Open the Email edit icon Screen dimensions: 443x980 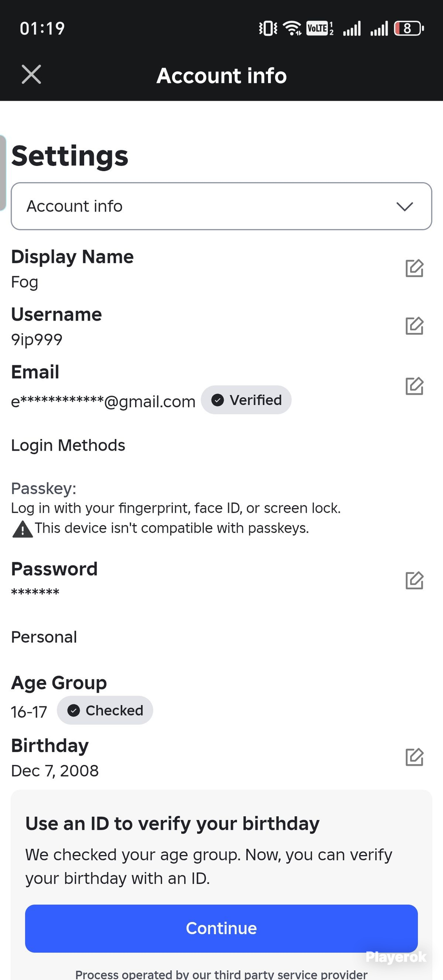[x=414, y=386]
